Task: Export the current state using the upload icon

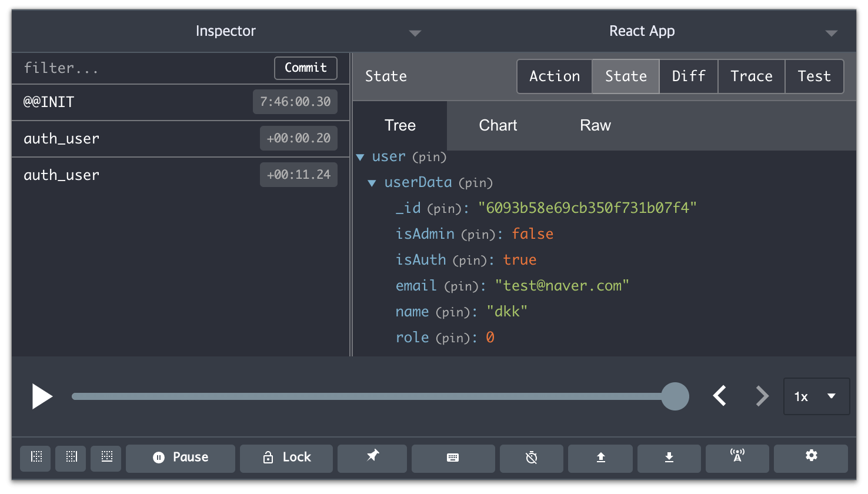Action: point(600,458)
